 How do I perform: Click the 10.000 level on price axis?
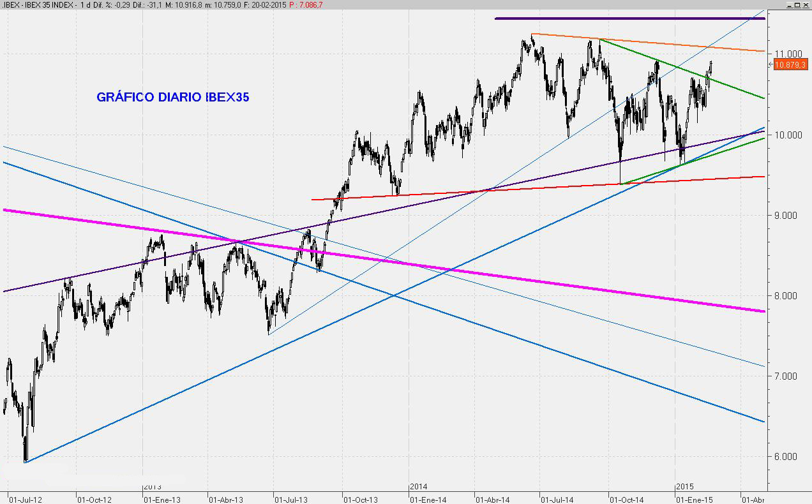pyautogui.click(x=789, y=135)
